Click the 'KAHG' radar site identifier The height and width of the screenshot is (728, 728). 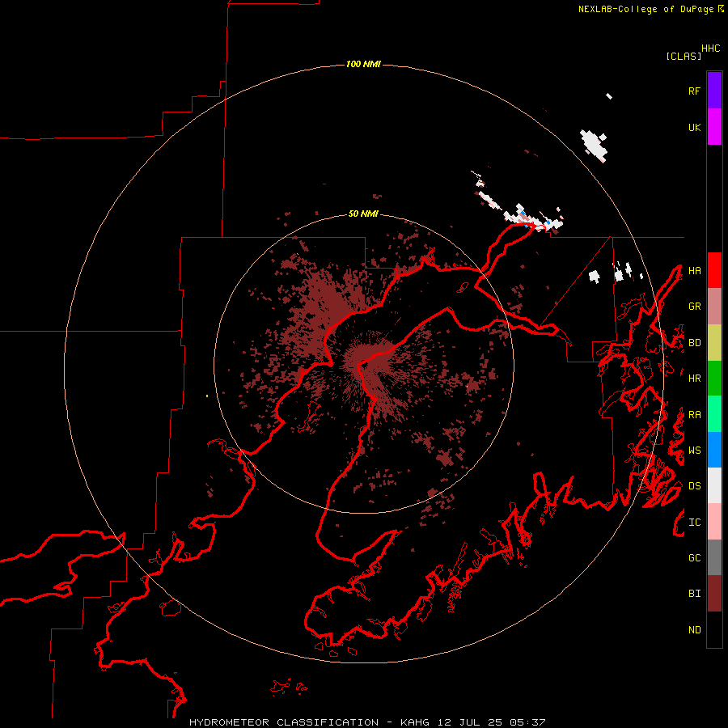tap(415, 722)
